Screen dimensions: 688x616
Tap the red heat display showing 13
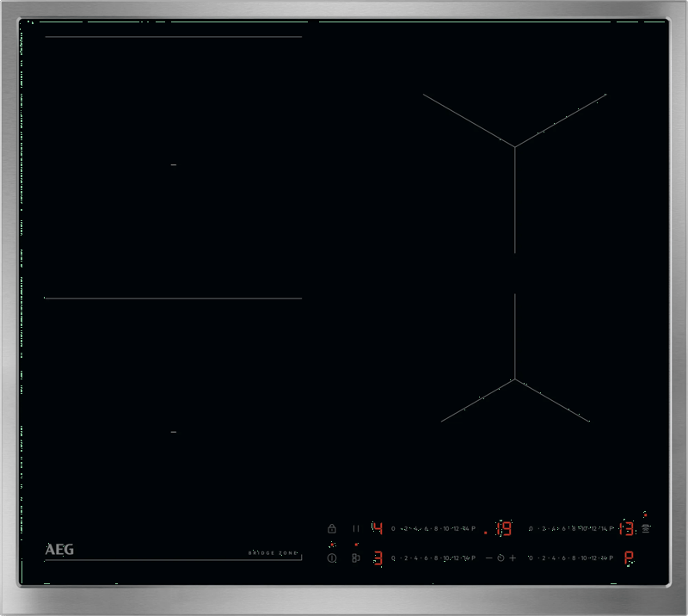627,528
